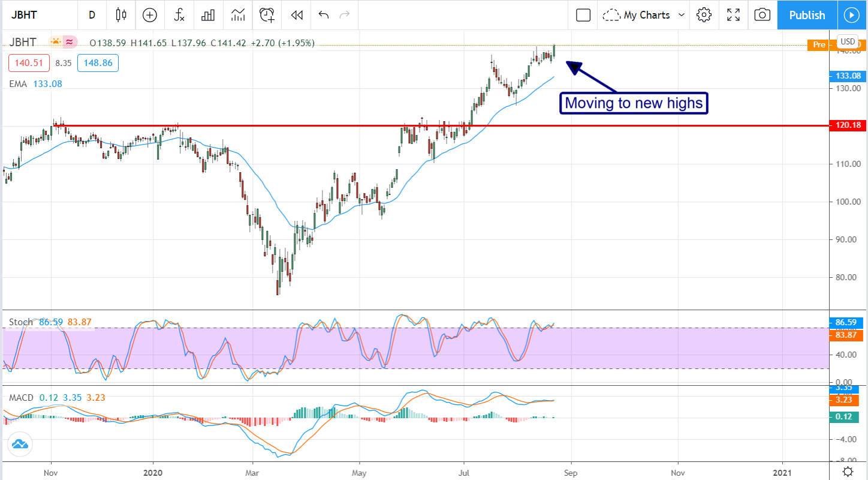Click the "Moving to new highs" annotation

click(x=634, y=103)
